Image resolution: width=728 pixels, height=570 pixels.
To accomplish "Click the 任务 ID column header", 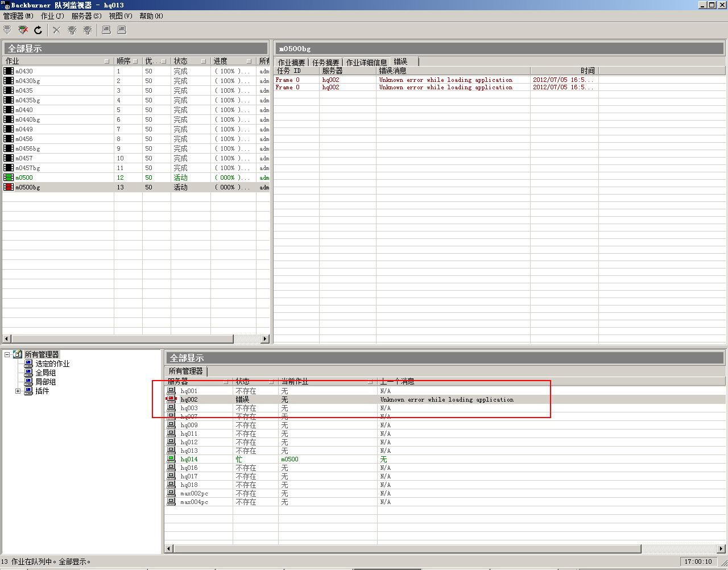I will (x=296, y=71).
